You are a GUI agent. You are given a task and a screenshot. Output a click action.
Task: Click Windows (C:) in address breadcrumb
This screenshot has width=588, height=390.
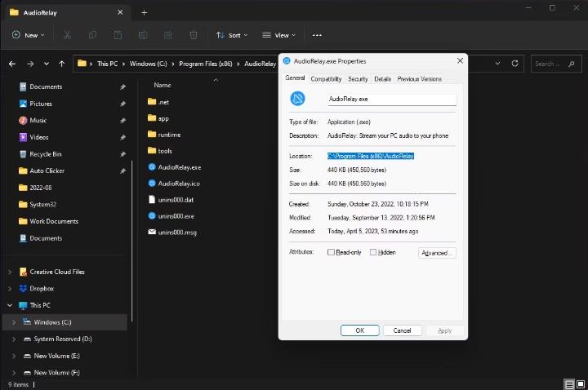coord(148,64)
